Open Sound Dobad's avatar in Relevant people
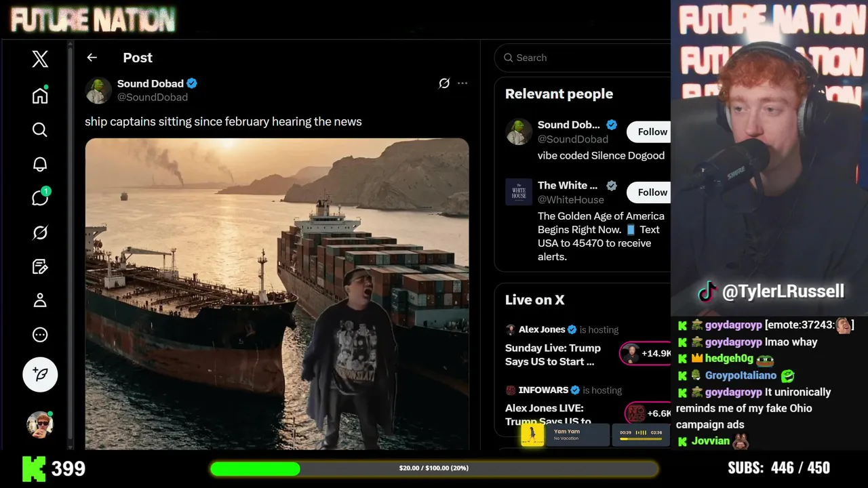The width and height of the screenshot is (868, 488). pos(519,131)
